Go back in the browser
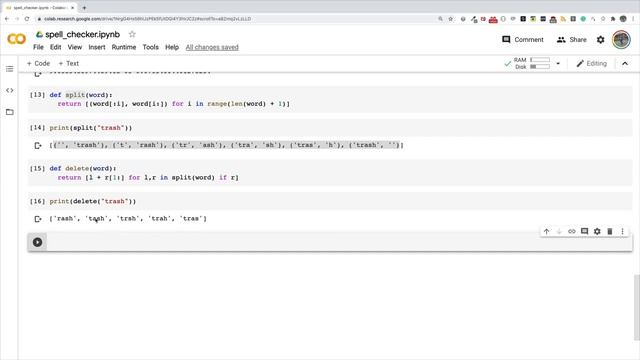Viewport: 640px width, 360px height. pos(7,19)
